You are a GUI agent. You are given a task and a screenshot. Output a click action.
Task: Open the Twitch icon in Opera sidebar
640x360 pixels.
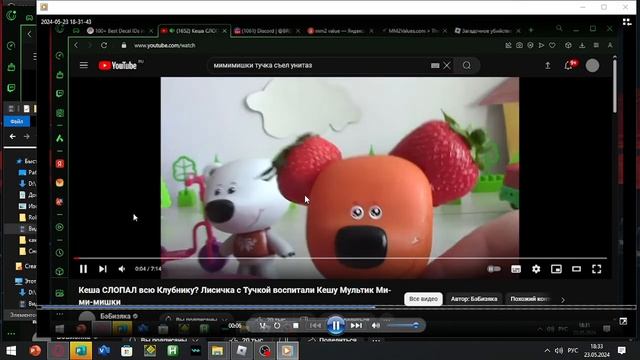[x=60, y=94]
